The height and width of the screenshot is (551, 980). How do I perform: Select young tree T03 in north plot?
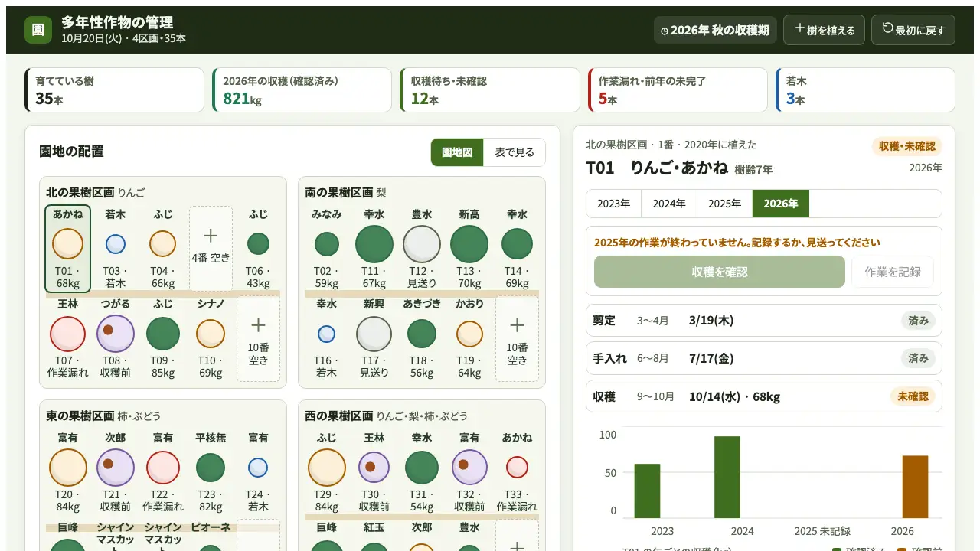116,249
